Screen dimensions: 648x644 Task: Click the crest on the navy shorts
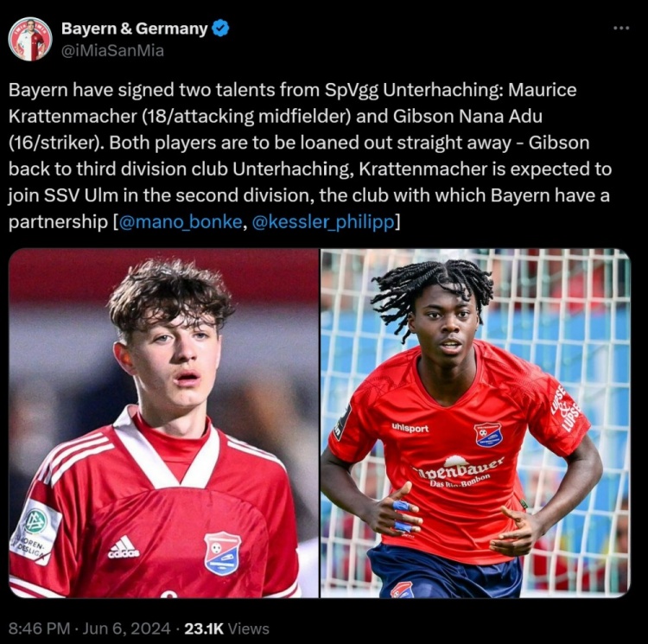tap(402, 590)
